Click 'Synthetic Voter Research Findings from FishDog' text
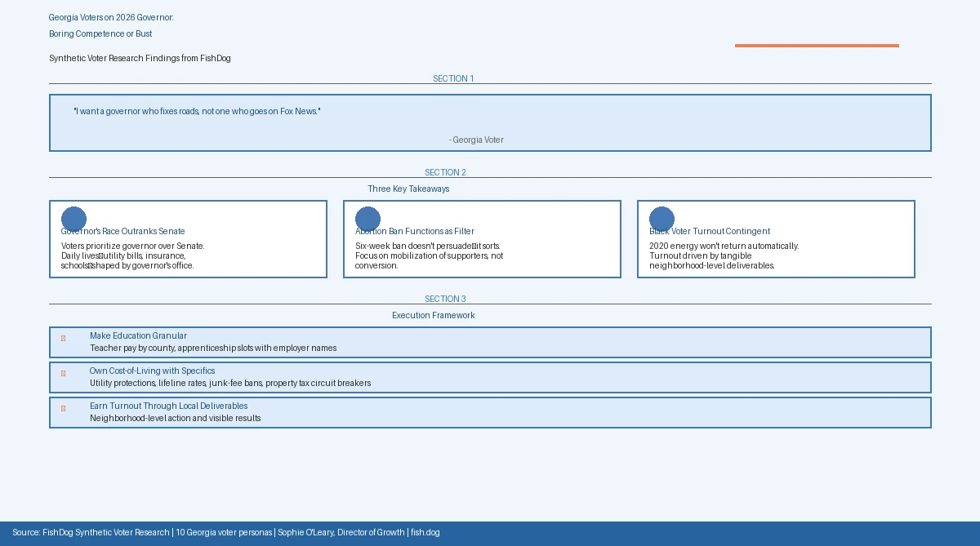 (x=140, y=58)
